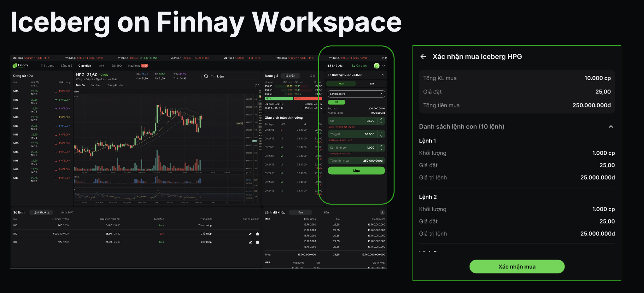Decrease the Giá value with down stepper
Viewport: 644px width, 293px height.
point(381,123)
